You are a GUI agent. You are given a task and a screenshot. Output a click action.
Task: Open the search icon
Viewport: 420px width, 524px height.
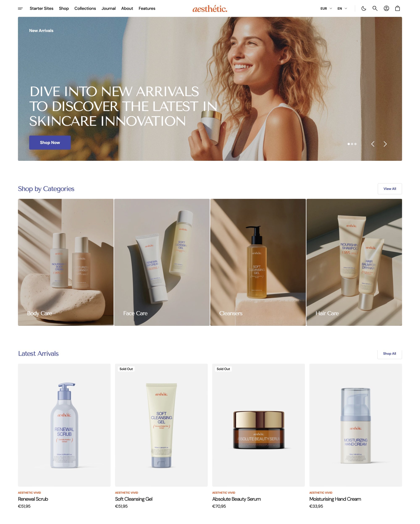(375, 8)
